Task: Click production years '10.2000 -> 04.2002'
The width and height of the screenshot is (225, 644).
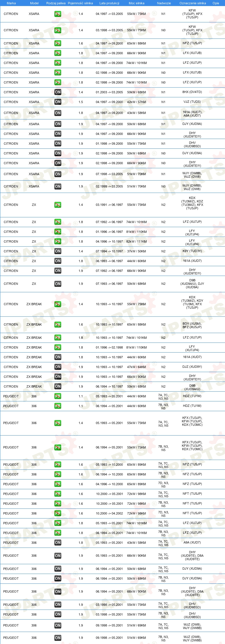Action: click(109, 513)
